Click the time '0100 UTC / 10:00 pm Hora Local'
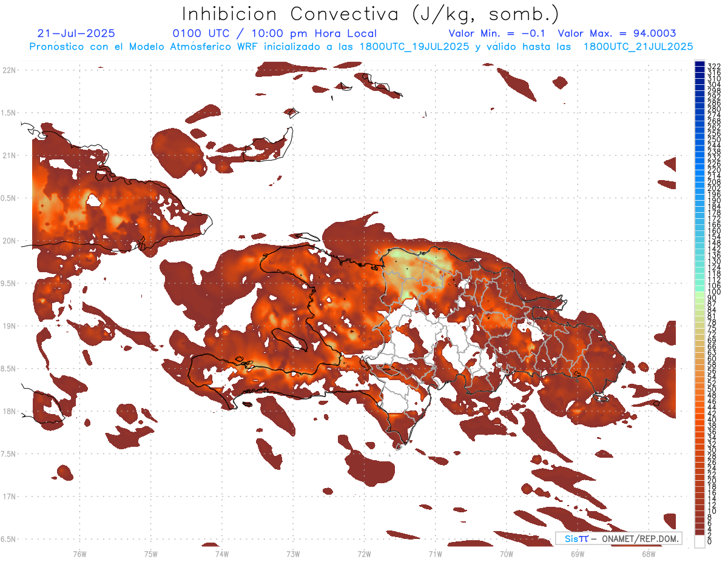The height and width of the screenshot is (562, 728). (x=275, y=33)
